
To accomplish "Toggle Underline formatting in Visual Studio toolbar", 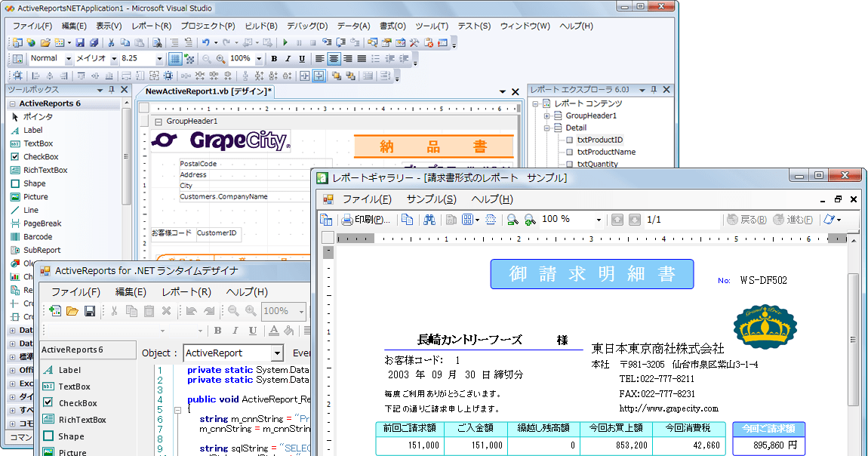I will pyautogui.click(x=302, y=59).
